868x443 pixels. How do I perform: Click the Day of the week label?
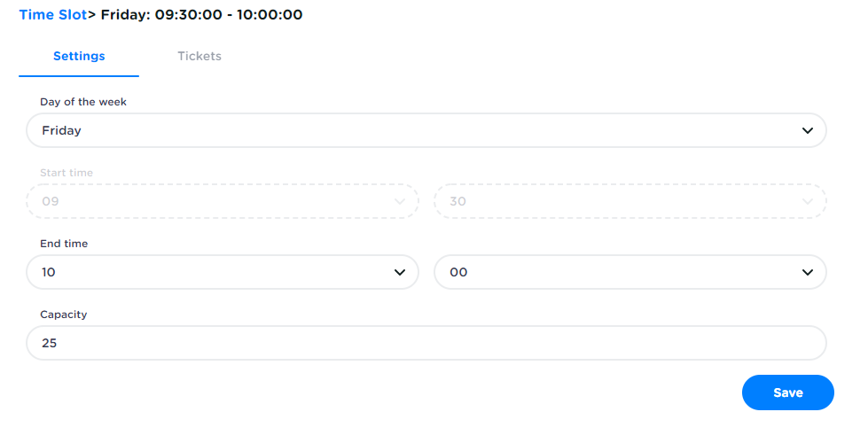(x=83, y=102)
